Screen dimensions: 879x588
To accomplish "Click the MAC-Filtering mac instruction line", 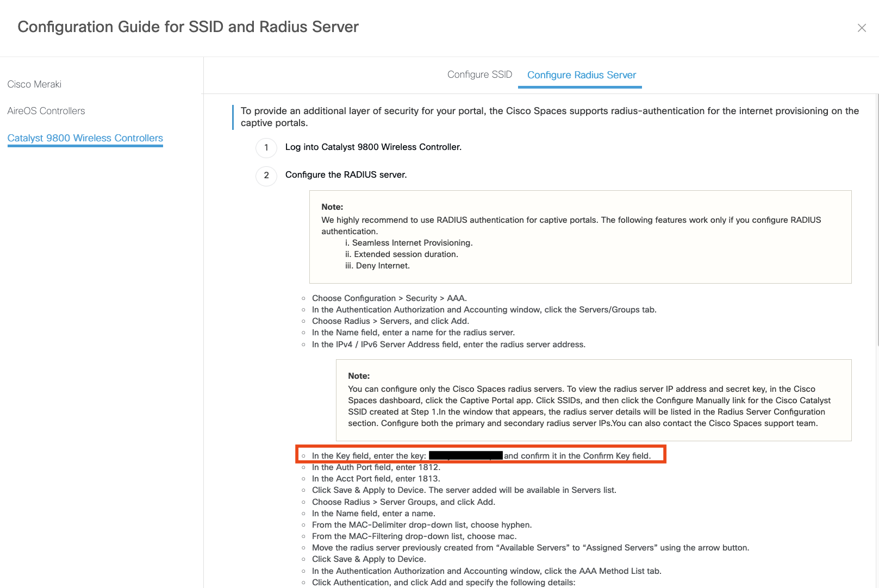I will (414, 536).
